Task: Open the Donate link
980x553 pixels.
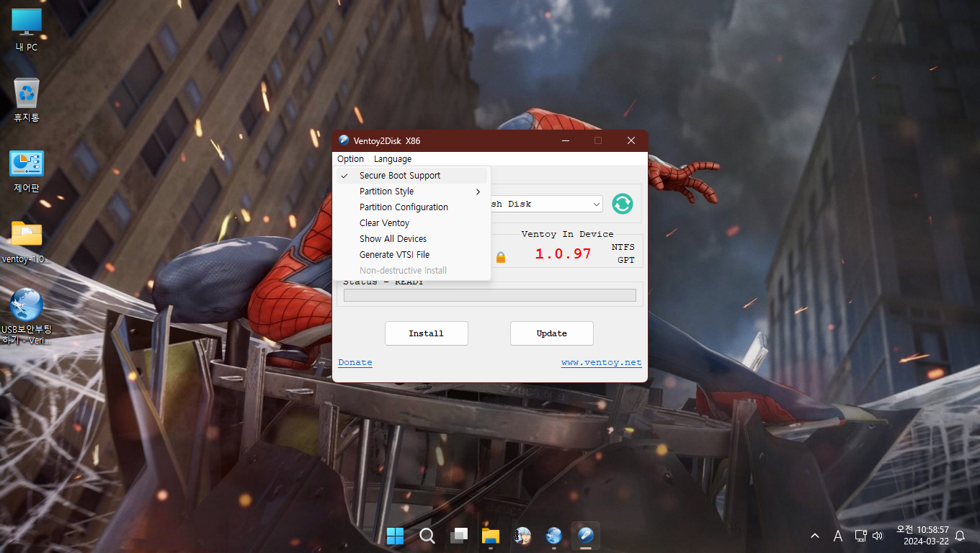Action: [355, 362]
